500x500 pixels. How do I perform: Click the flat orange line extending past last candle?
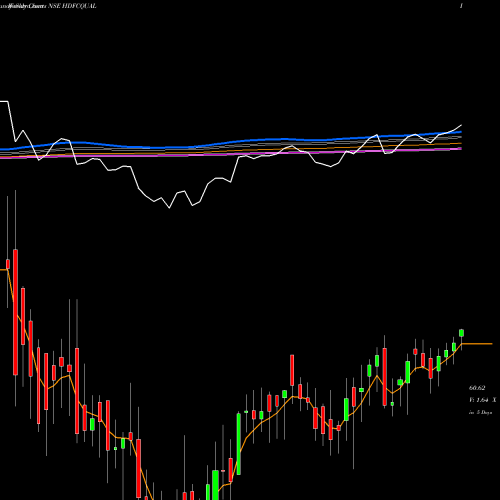pyautogui.click(x=477, y=343)
